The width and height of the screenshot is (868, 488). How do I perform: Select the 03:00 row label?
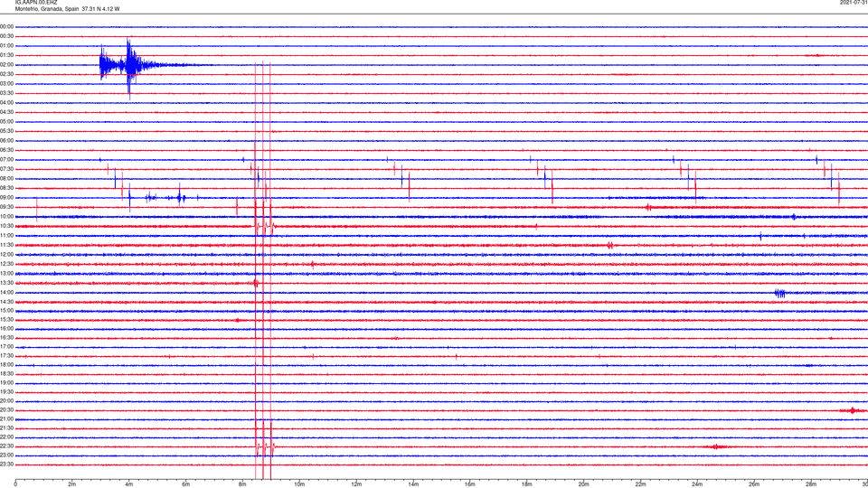(x=6, y=83)
